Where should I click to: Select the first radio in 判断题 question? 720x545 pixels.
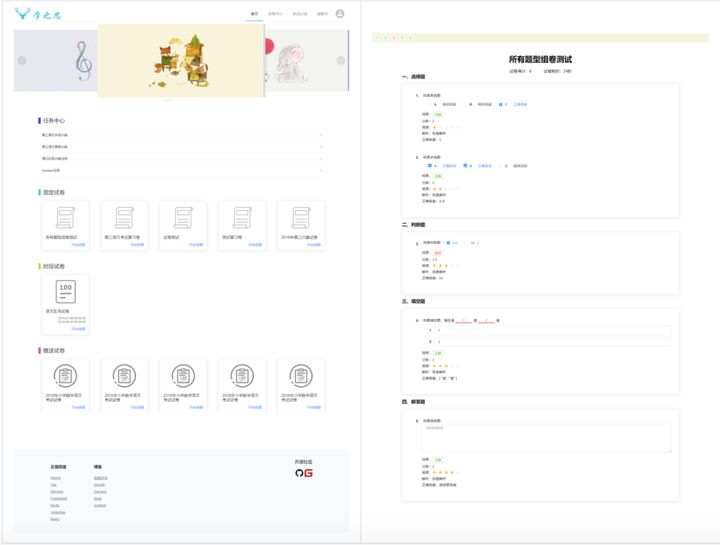tap(448, 243)
